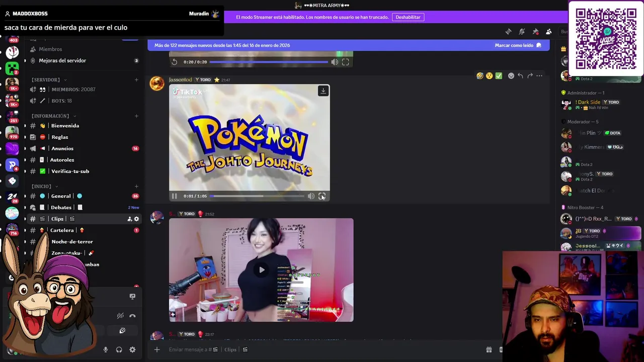Play the pink room streamer video
The width and height of the screenshot is (644, 362).
pyautogui.click(x=261, y=270)
